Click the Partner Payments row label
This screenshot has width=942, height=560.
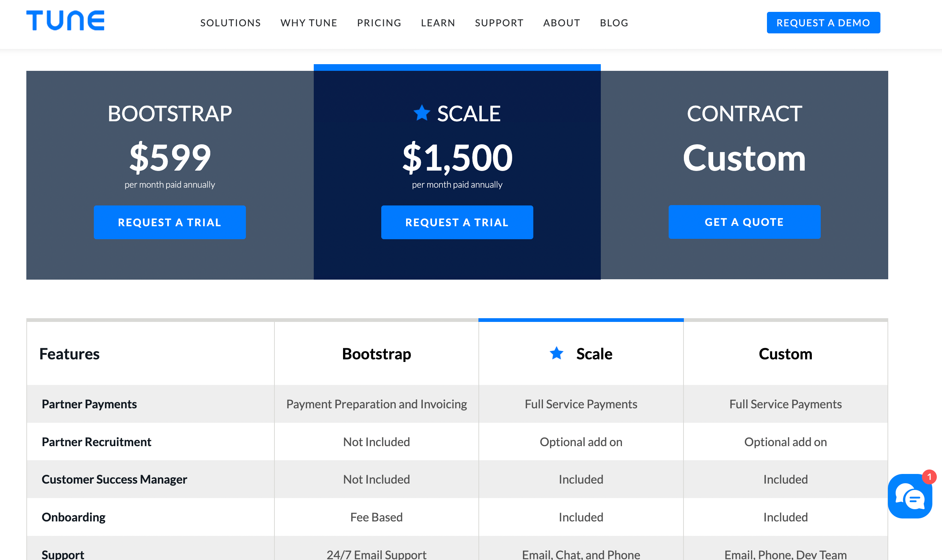coord(89,404)
